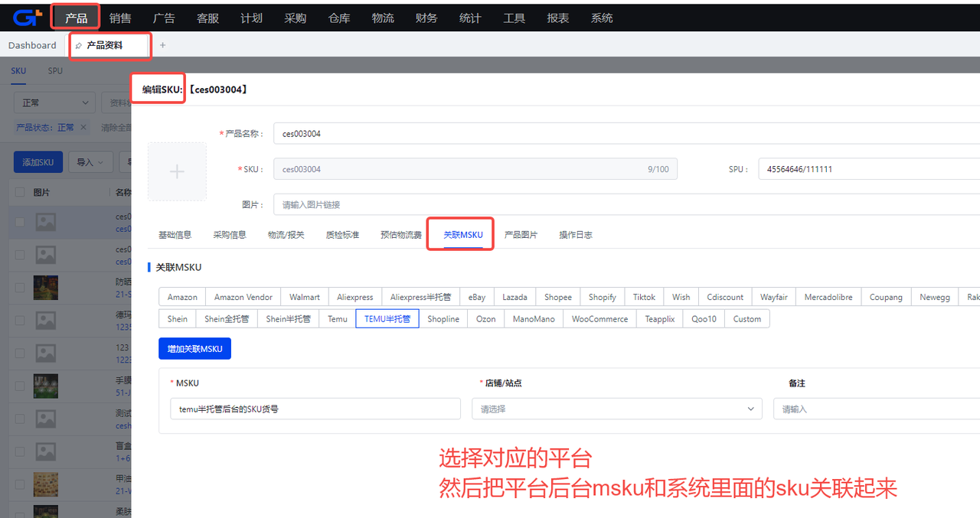The width and height of the screenshot is (980, 518).
Task: Select the 基础信息 tab
Action: pos(175,235)
